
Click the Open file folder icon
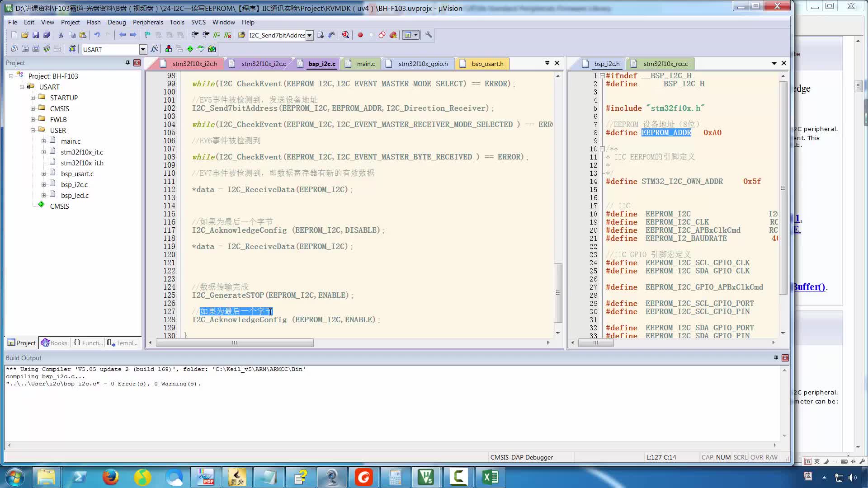25,35
